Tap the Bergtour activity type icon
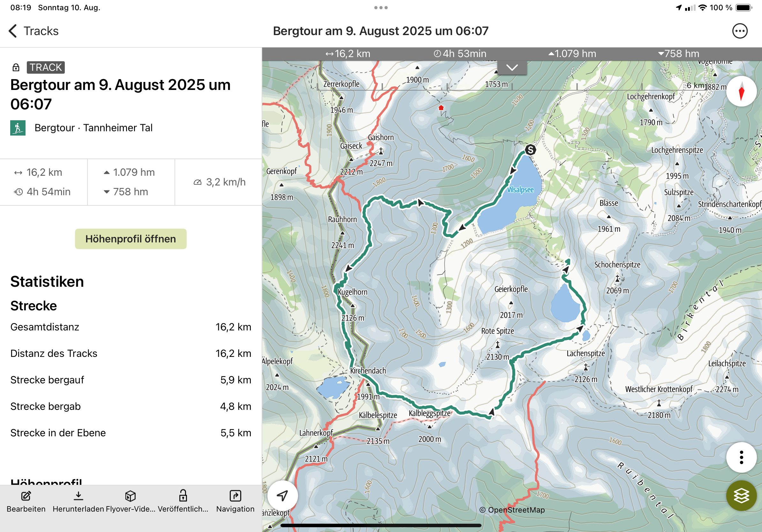The width and height of the screenshot is (762, 532). click(18, 128)
